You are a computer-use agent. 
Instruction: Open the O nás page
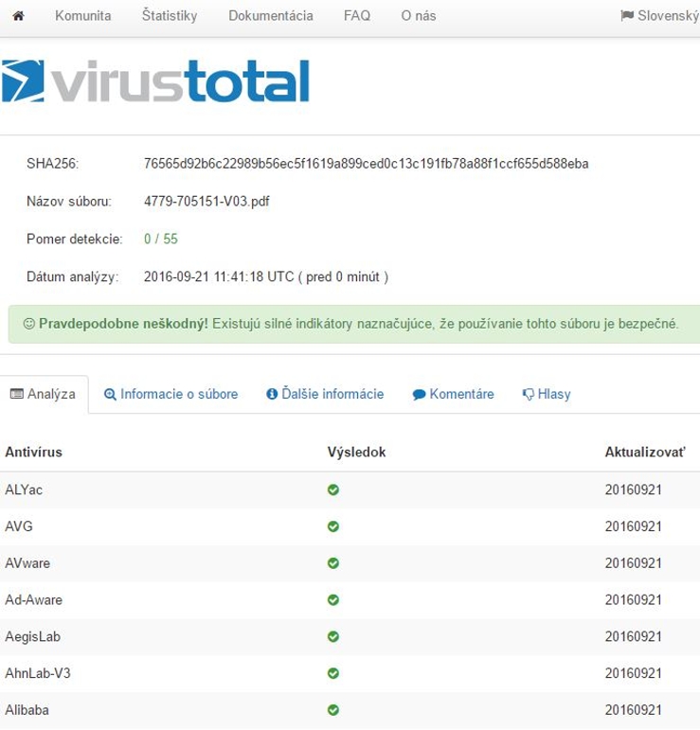(x=419, y=16)
